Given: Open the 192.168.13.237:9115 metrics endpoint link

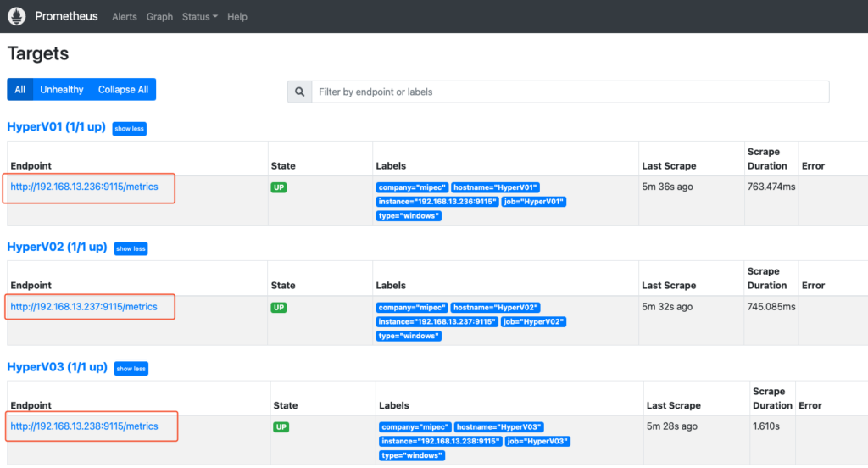Looking at the screenshot, I should point(84,307).
